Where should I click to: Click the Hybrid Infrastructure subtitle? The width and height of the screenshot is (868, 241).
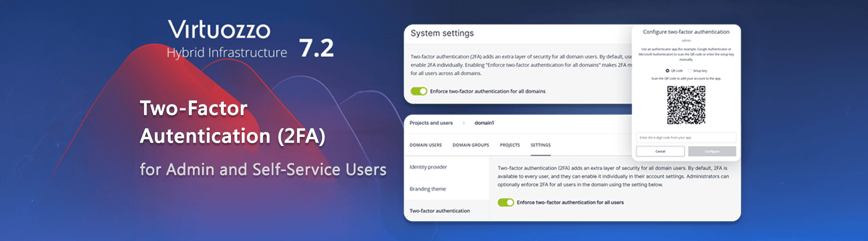[x=227, y=53]
